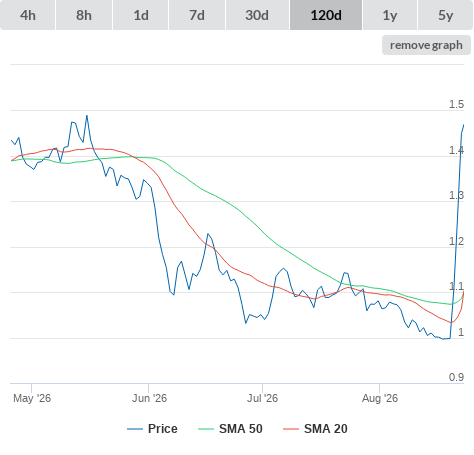This screenshot has width=474, height=455.
Task: Open the 7d time range view
Action: tap(197, 15)
